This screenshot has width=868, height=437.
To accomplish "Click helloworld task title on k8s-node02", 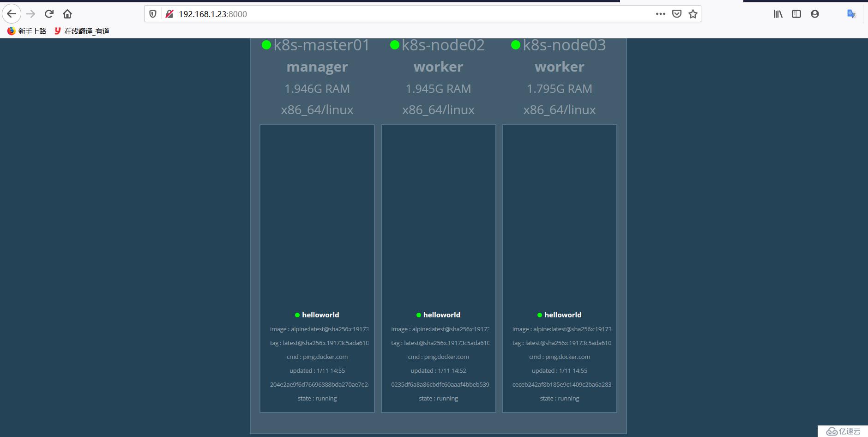I will coord(442,315).
